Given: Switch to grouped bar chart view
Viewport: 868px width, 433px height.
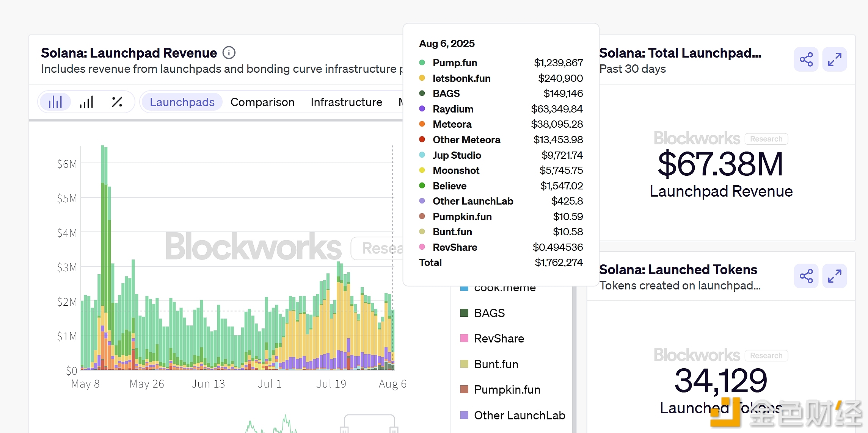Looking at the screenshot, I should pos(55,102).
